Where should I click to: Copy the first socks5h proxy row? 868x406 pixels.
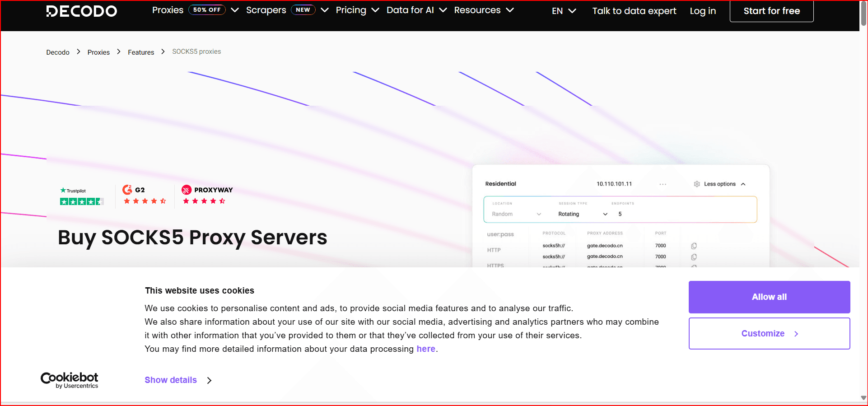[x=694, y=246]
